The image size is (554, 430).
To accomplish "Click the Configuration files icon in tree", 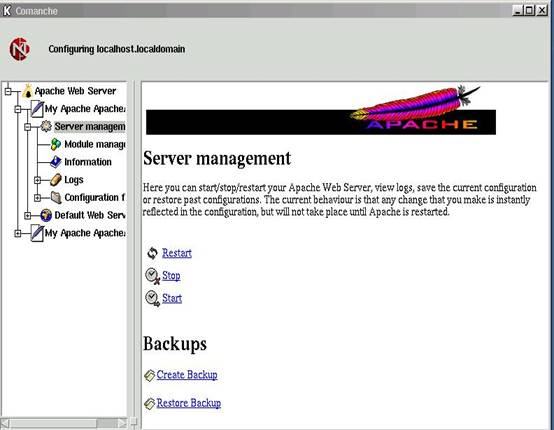I will click(56, 197).
